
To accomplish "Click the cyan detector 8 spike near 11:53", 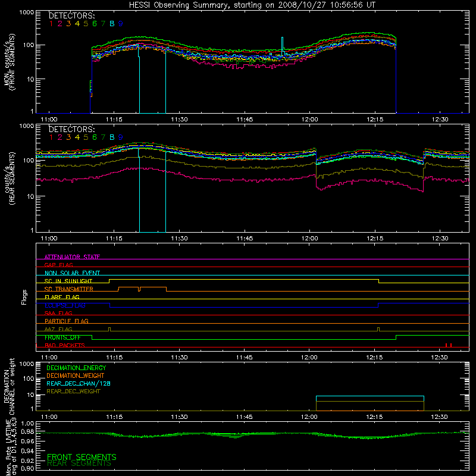I will 282,46.
